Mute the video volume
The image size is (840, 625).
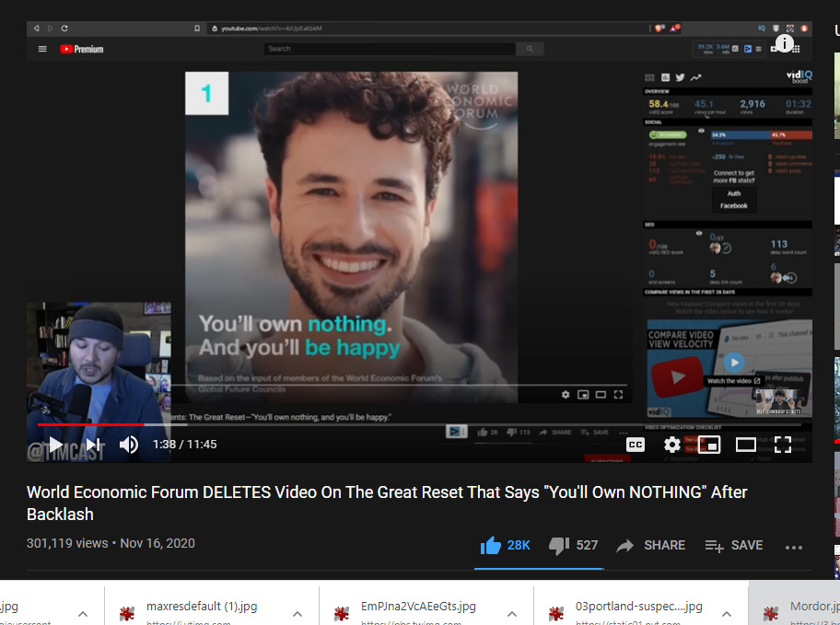pyautogui.click(x=129, y=445)
